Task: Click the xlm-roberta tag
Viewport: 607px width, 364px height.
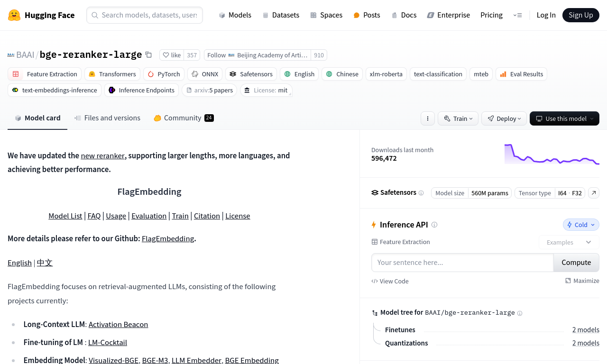Action: pyautogui.click(x=386, y=74)
